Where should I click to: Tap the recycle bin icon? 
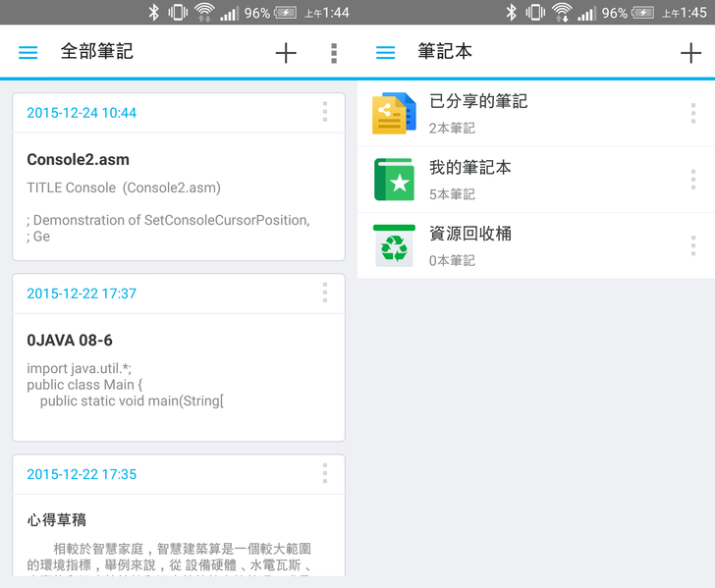[394, 245]
